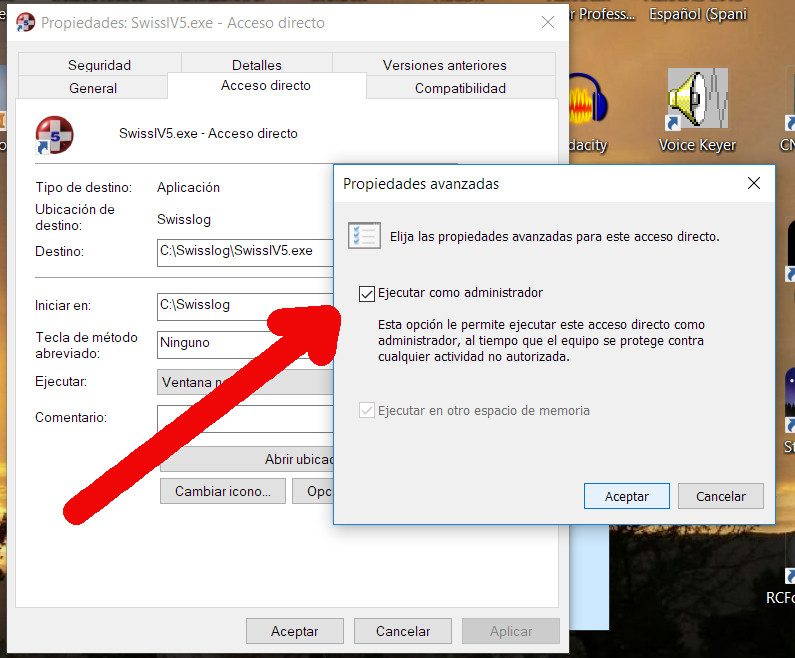
Task: Click the advanced properties checklist icon
Action: pyautogui.click(x=362, y=236)
